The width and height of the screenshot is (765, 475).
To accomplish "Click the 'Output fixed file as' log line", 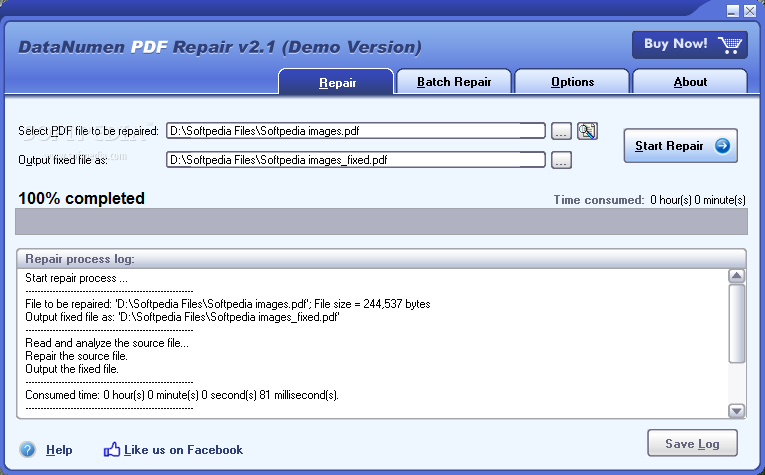I will [182, 317].
